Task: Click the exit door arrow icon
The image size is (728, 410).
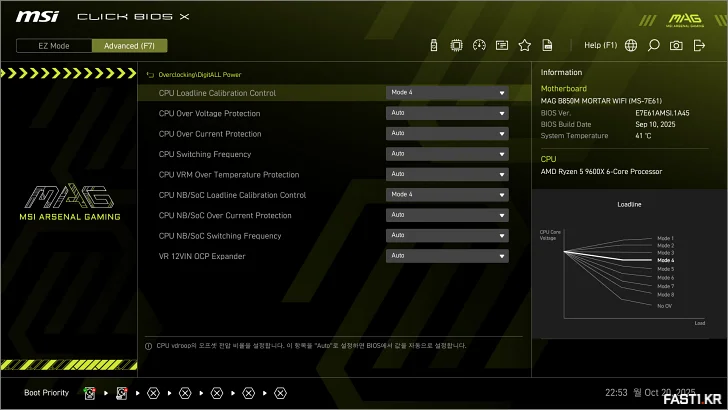Action: [699, 46]
